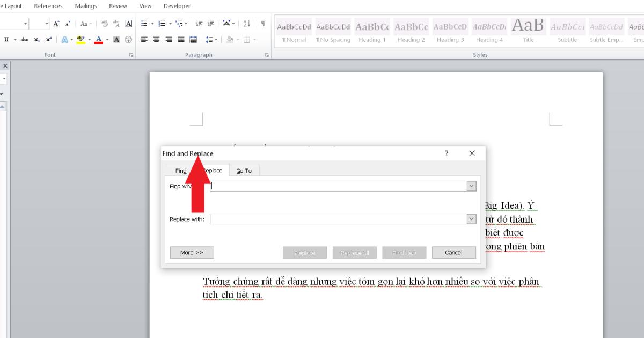The width and height of the screenshot is (644, 338).
Task: Open the Paragraph dialog launcher
Action: click(267, 55)
